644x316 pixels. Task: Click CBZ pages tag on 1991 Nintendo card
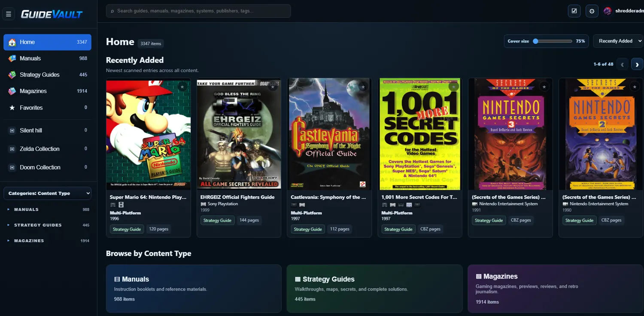pos(521,220)
